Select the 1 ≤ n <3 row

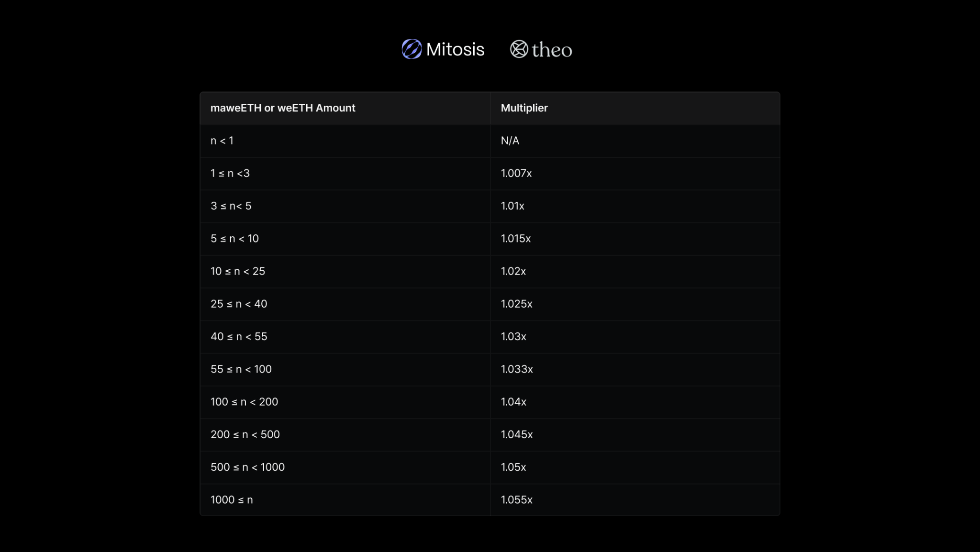pyautogui.click(x=230, y=173)
